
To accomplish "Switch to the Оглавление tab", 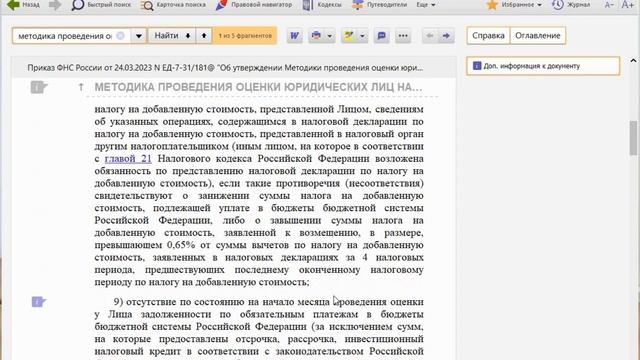I will pos(538,36).
